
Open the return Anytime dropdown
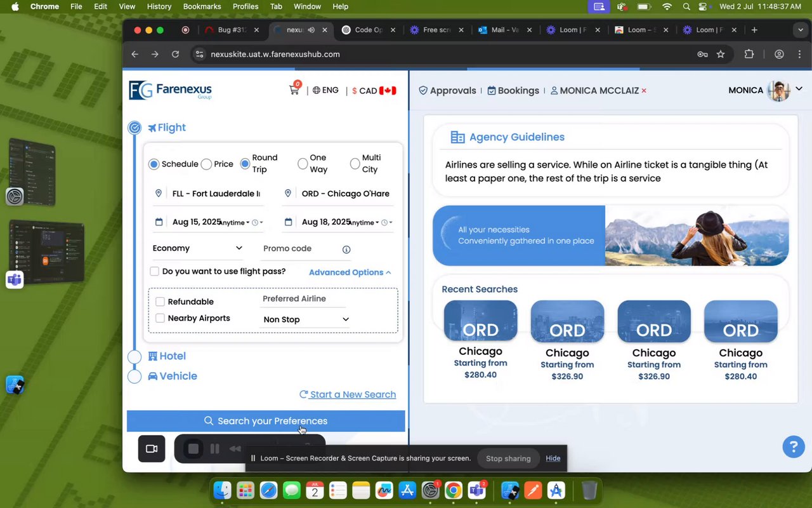coord(364,223)
